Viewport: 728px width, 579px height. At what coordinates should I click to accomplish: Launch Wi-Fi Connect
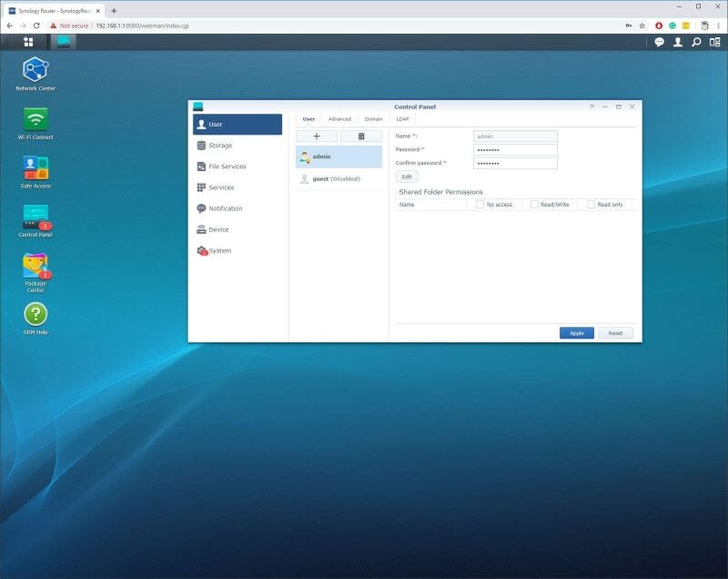tap(36, 119)
